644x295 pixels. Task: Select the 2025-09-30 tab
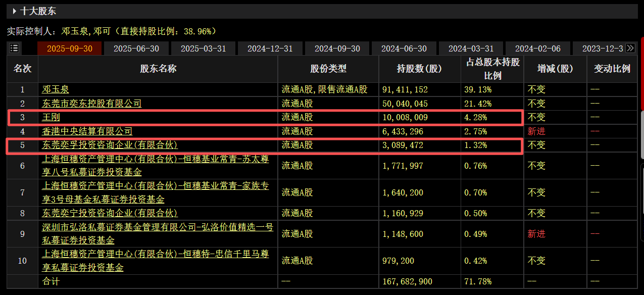pyautogui.click(x=70, y=48)
